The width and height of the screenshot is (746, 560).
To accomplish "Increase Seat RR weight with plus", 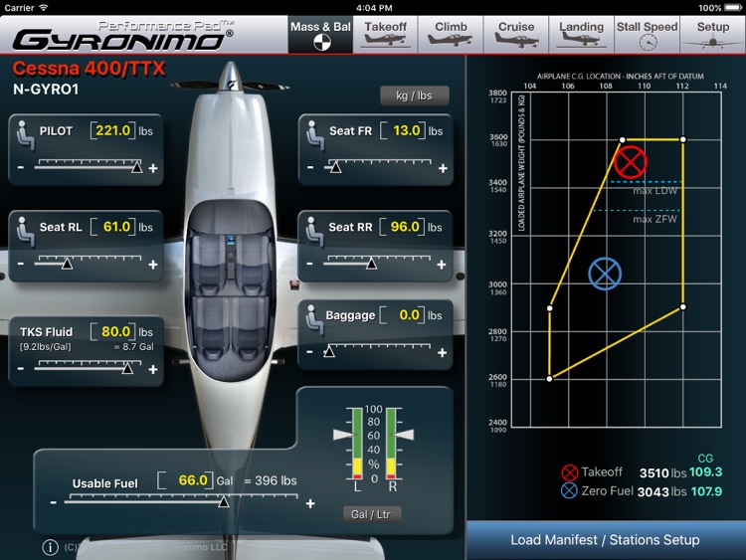I will pyautogui.click(x=442, y=264).
